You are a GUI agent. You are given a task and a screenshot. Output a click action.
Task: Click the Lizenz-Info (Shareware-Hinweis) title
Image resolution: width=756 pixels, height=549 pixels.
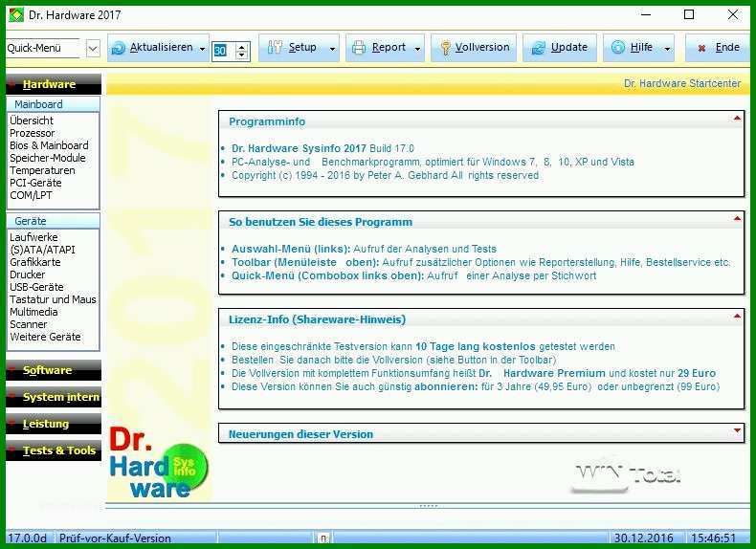318,319
